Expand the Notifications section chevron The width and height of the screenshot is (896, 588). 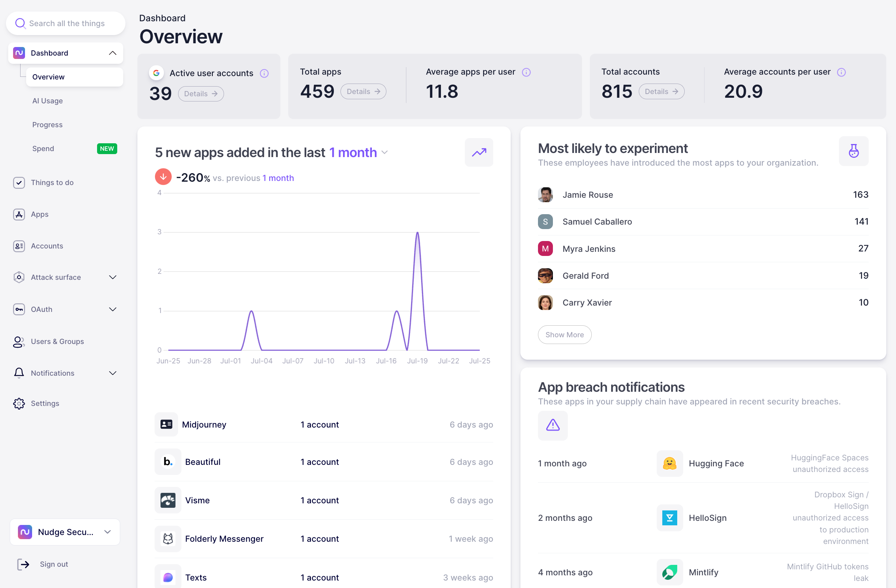click(113, 373)
